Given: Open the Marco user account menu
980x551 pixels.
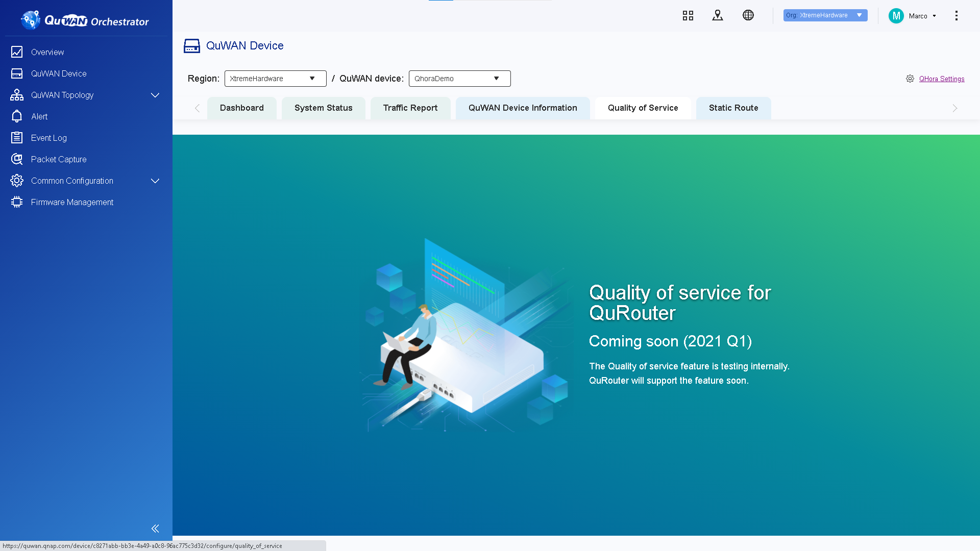Looking at the screenshot, I should (x=913, y=16).
